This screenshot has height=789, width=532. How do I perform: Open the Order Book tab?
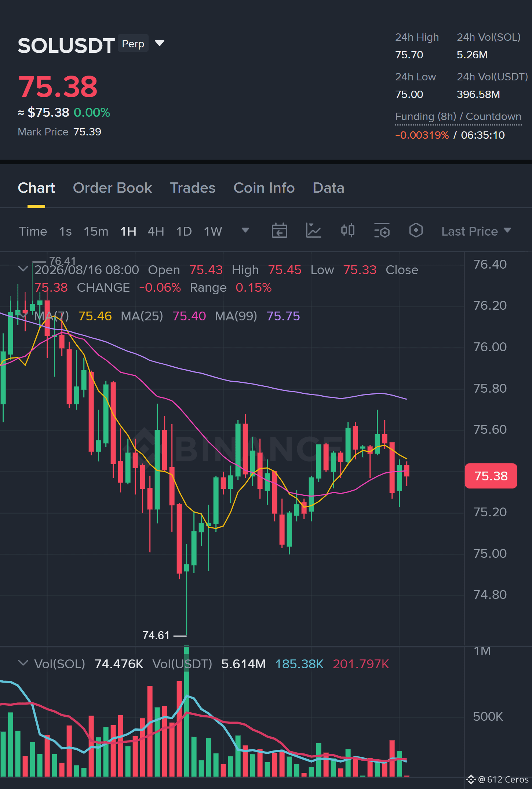112,188
